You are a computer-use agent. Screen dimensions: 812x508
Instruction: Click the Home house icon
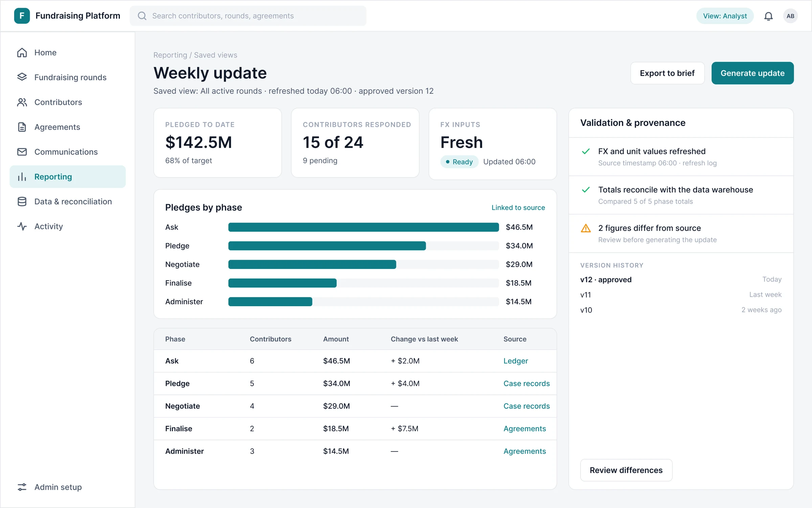(x=22, y=52)
